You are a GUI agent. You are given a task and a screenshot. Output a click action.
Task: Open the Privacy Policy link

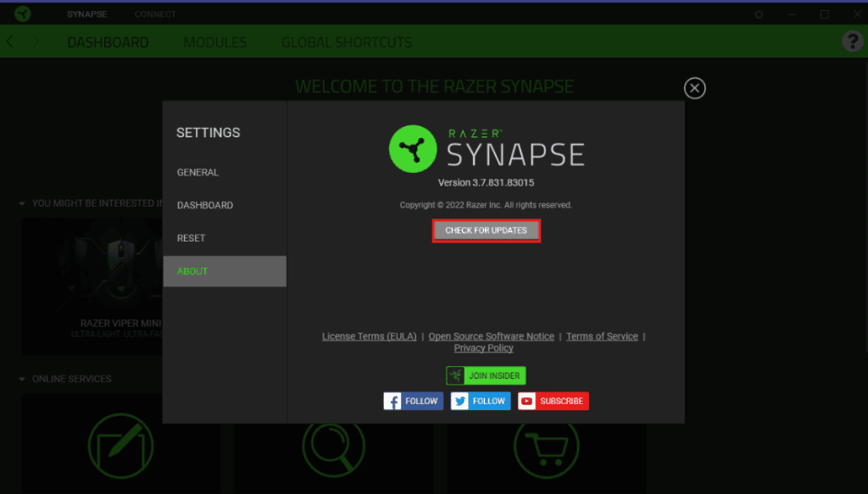pos(483,347)
